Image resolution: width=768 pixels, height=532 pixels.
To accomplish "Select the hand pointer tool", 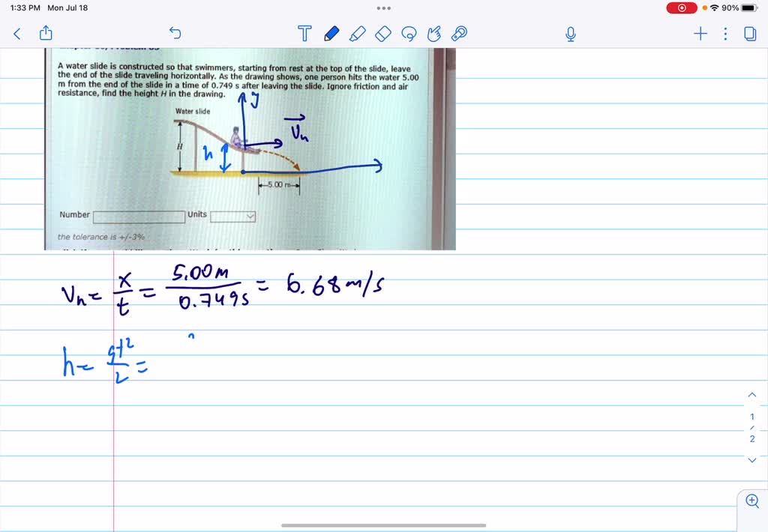I will point(434,33).
